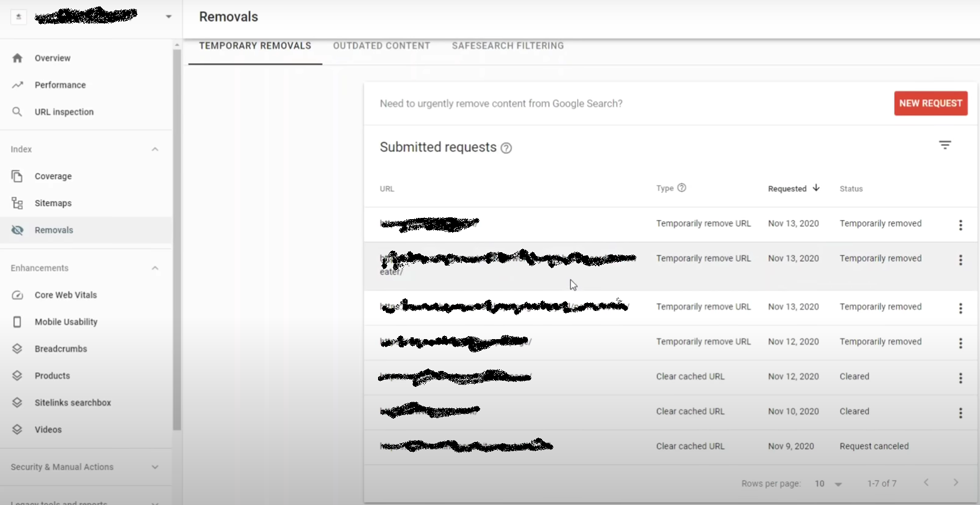This screenshot has height=505, width=980.
Task: Open the property selector dropdown
Action: tap(168, 17)
